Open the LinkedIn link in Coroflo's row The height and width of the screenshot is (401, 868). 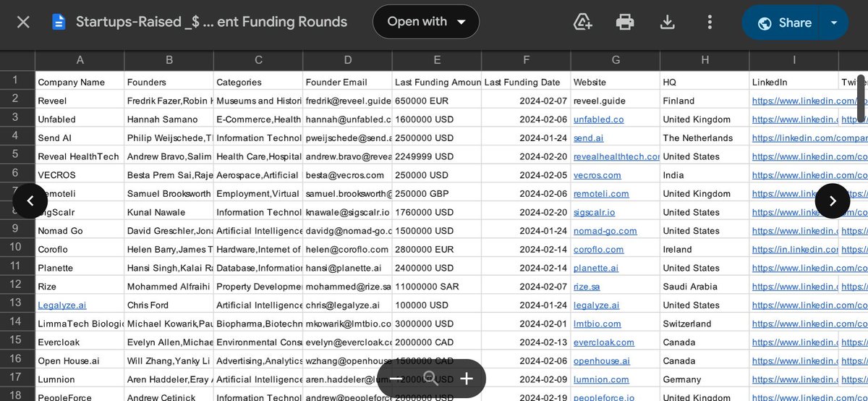tap(793, 250)
